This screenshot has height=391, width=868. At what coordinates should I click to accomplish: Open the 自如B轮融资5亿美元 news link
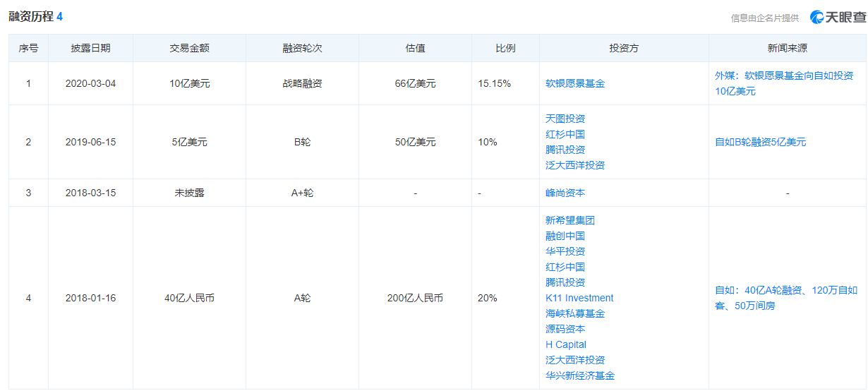click(x=760, y=142)
